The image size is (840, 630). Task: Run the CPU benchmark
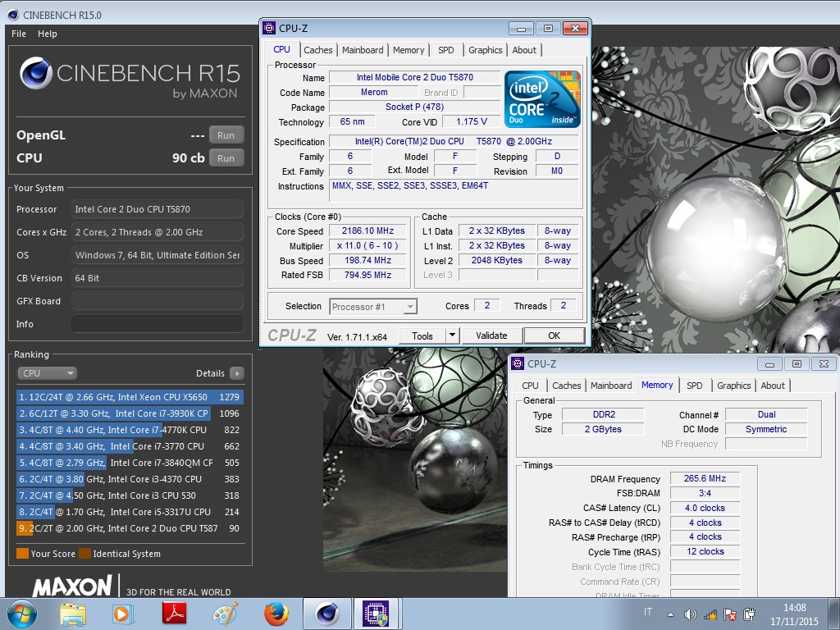[226, 158]
